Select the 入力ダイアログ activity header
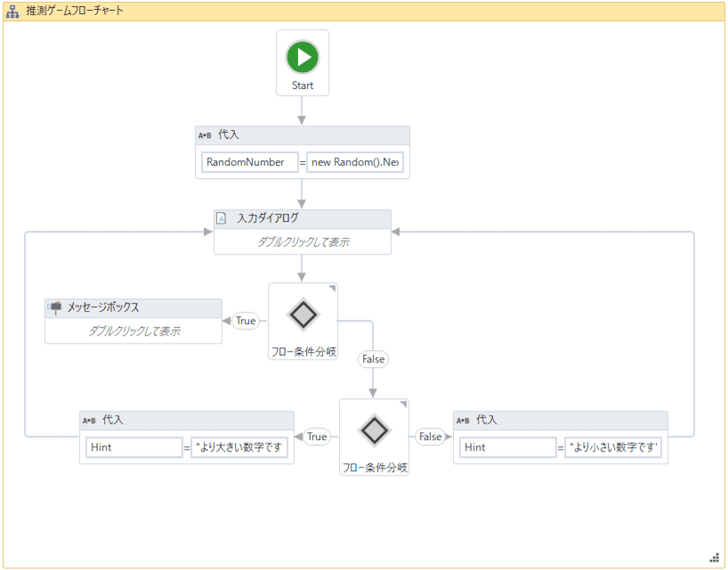Viewport: 728px width, 570px height. coord(303,219)
